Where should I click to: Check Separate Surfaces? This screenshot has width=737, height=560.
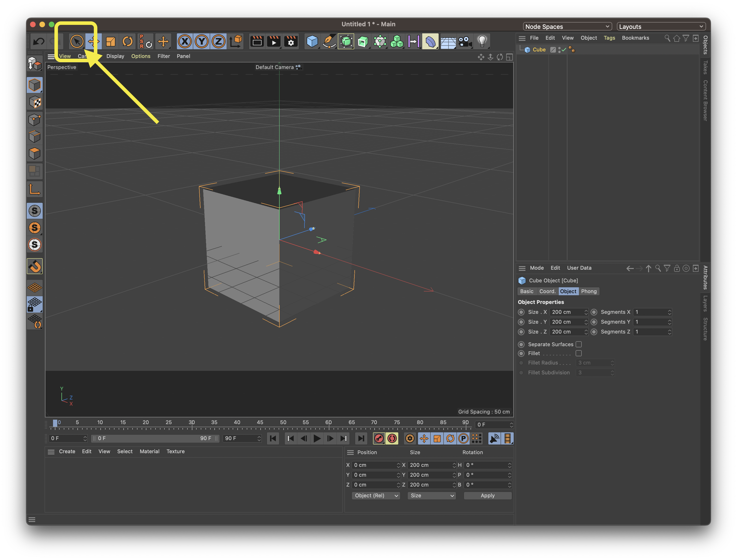pos(579,344)
